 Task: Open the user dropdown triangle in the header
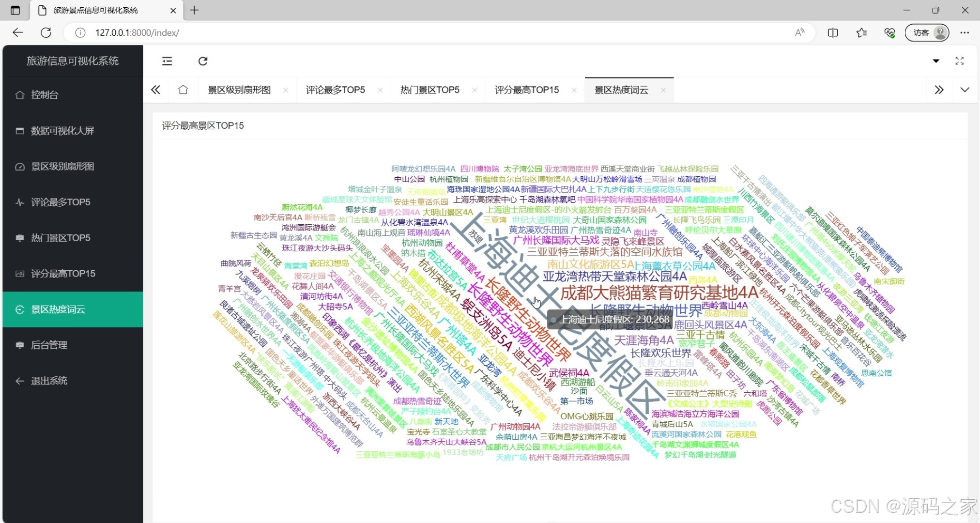click(x=936, y=61)
